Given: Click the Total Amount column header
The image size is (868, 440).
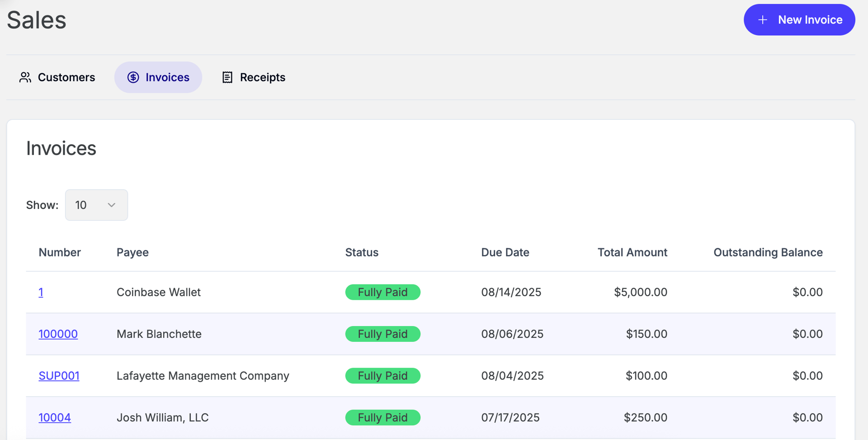Looking at the screenshot, I should click(632, 252).
